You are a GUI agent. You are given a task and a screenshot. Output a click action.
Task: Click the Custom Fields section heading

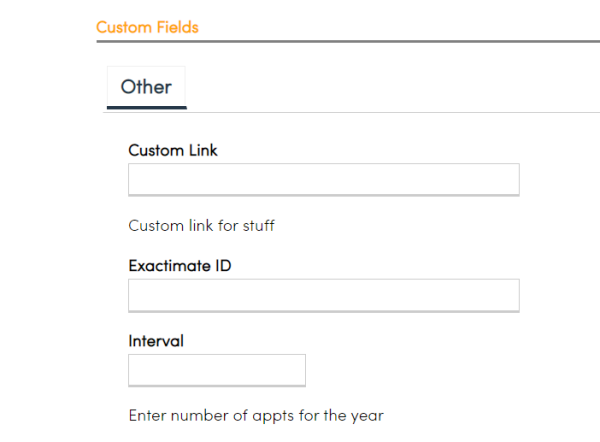147,27
